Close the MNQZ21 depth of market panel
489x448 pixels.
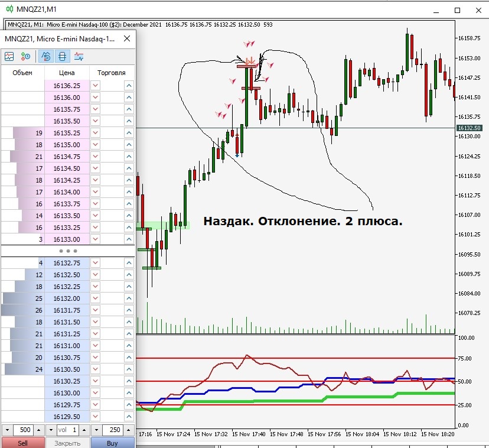click(127, 38)
